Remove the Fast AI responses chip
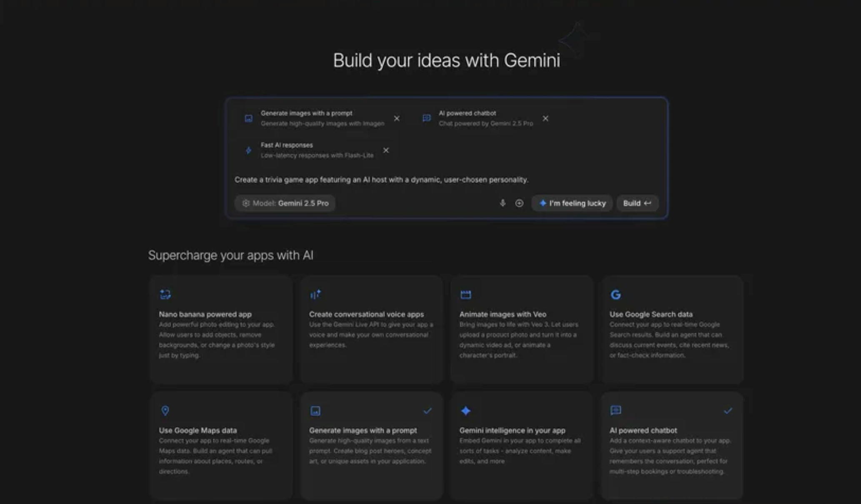Image resolution: width=861 pixels, height=504 pixels. coord(385,150)
